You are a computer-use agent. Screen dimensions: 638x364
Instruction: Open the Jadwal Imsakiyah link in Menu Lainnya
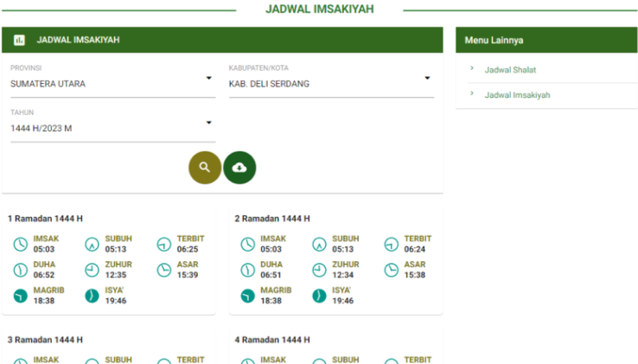[x=517, y=95]
